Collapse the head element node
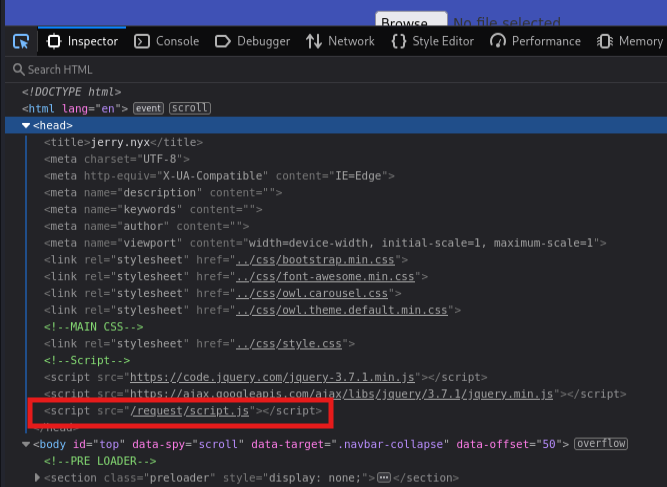This screenshot has height=487, width=667. coord(27,126)
